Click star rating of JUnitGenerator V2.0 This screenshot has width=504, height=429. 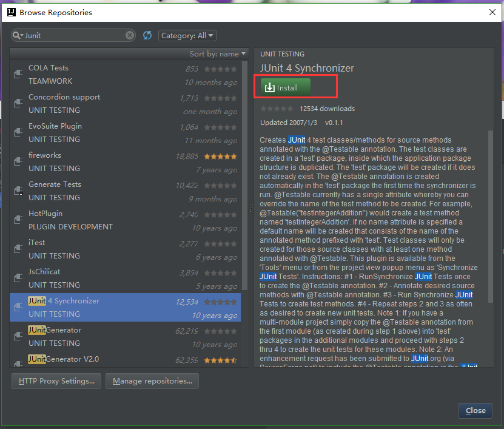click(x=221, y=360)
